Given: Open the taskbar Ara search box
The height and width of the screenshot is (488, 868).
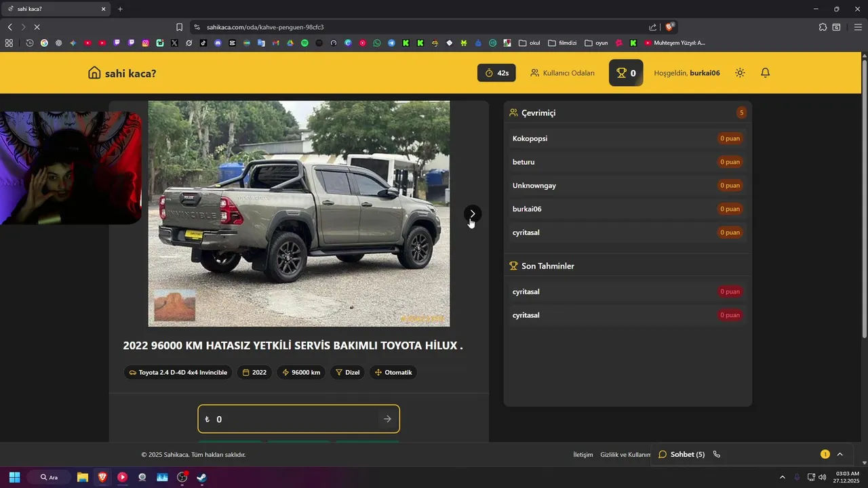Looking at the screenshot, I should point(50,477).
